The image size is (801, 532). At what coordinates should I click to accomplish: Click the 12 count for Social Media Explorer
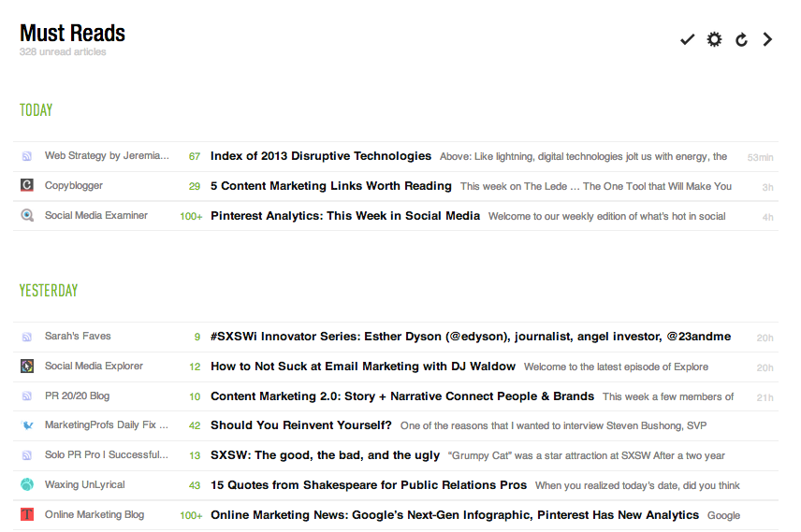tap(195, 367)
